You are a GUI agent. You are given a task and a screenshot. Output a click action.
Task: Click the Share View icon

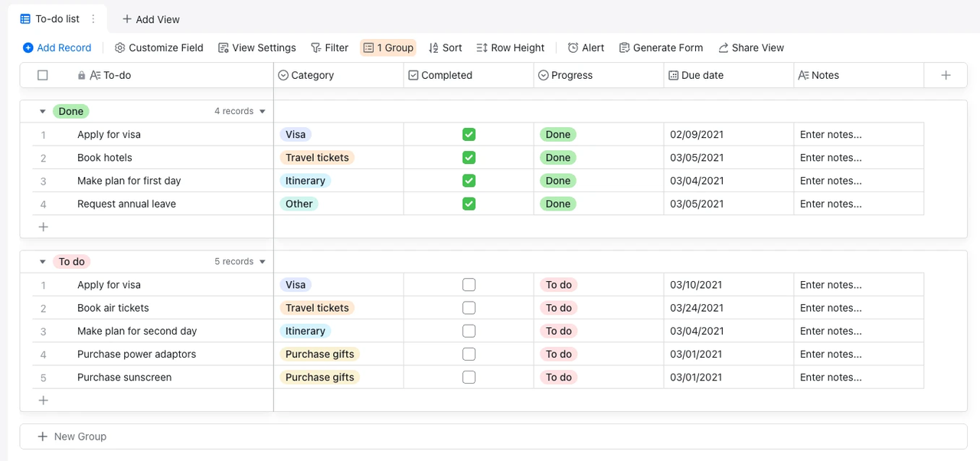(724, 47)
